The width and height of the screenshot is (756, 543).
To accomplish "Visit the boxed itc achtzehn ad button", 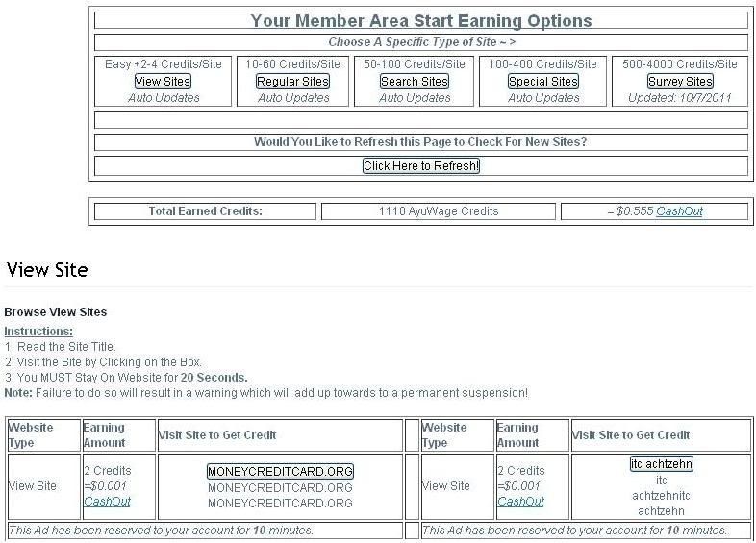I will pyautogui.click(x=662, y=464).
